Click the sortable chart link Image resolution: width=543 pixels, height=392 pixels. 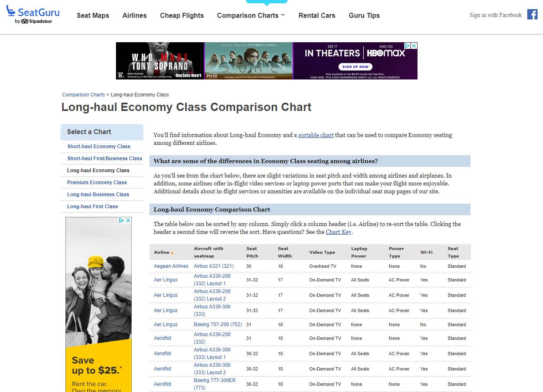point(316,135)
